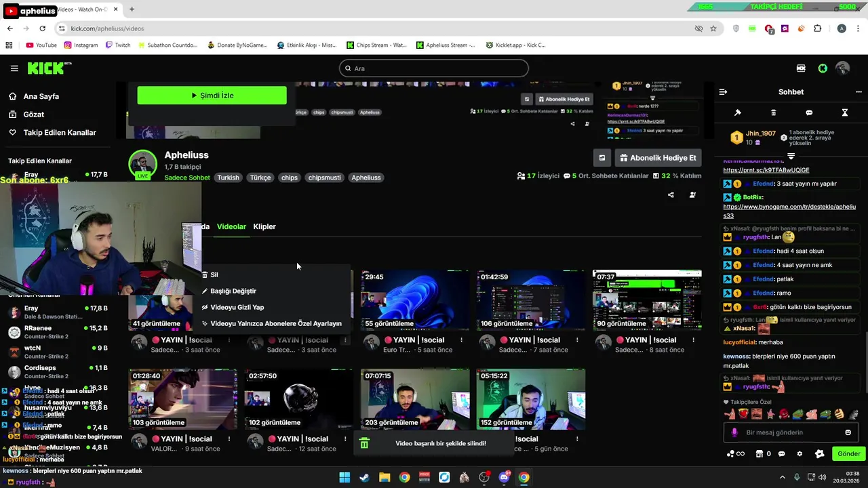Click the browser address bar
The height and width of the screenshot is (488, 868).
coord(380,28)
